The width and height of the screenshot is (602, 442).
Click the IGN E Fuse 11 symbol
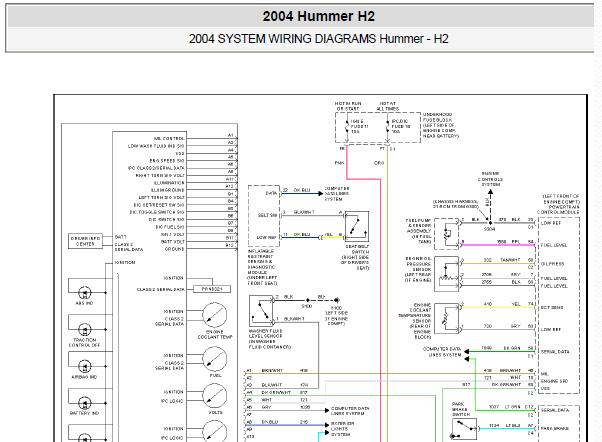click(347, 127)
